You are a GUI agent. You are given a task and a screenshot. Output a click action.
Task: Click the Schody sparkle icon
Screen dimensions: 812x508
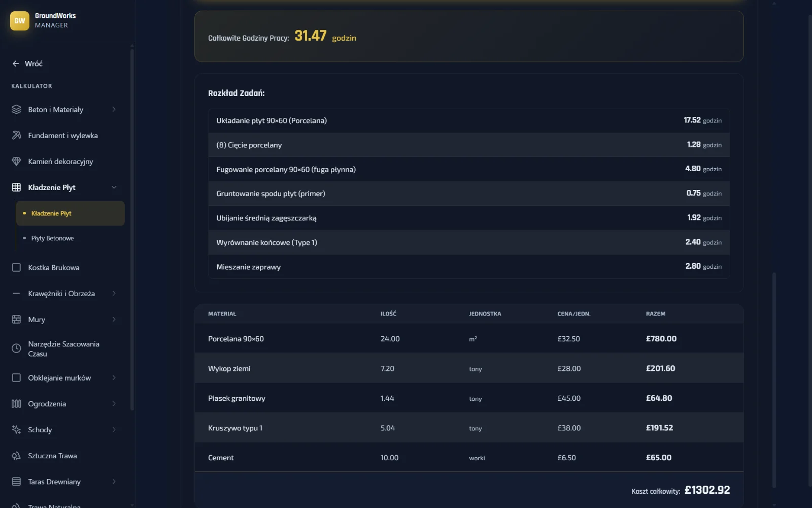tap(16, 429)
